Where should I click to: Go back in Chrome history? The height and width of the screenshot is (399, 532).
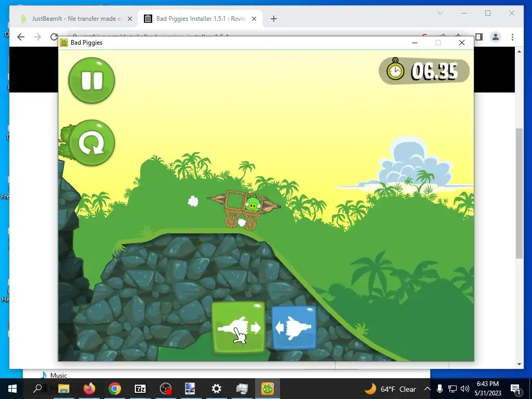(21, 37)
